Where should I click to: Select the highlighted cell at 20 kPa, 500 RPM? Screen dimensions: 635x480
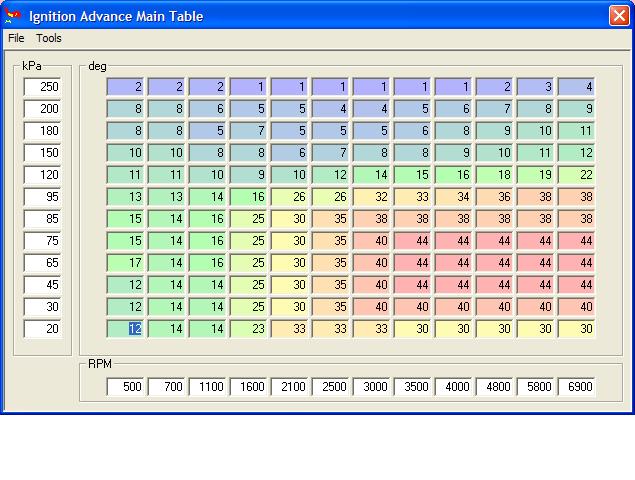[x=126, y=329]
